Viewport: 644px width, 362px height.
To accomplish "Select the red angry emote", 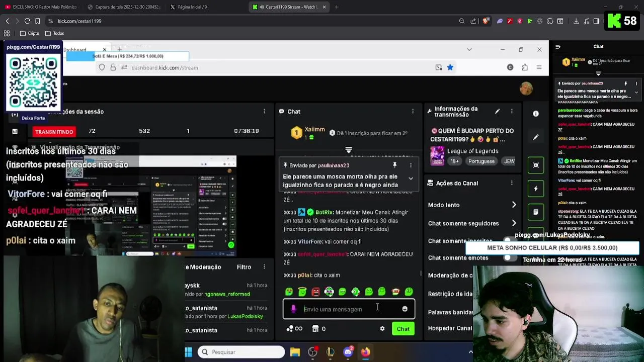I will point(315,292).
